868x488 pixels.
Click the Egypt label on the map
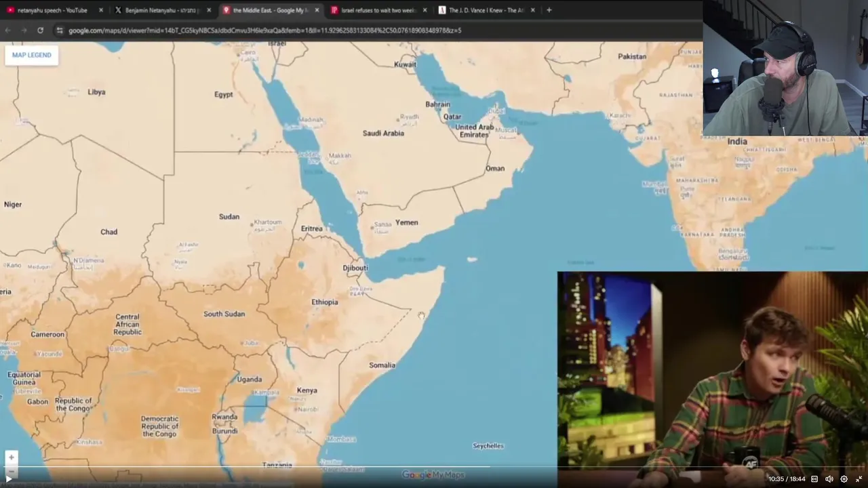pyautogui.click(x=224, y=94)
